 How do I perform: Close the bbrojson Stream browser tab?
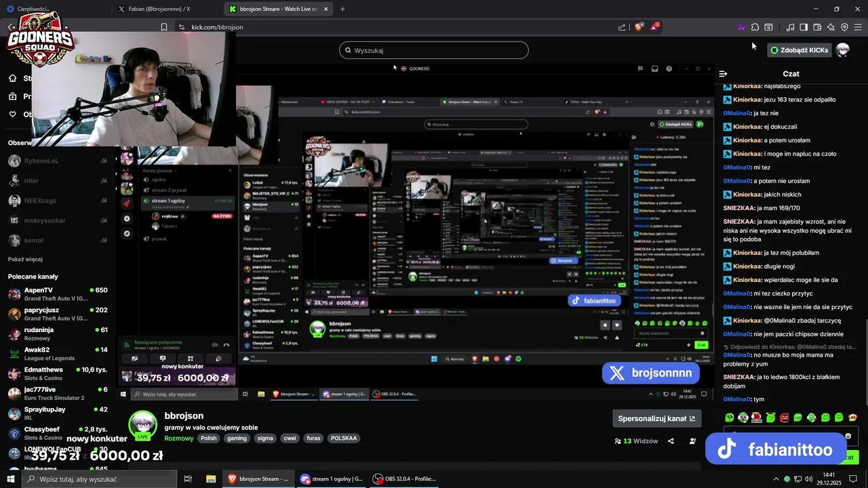click(326, 9)
